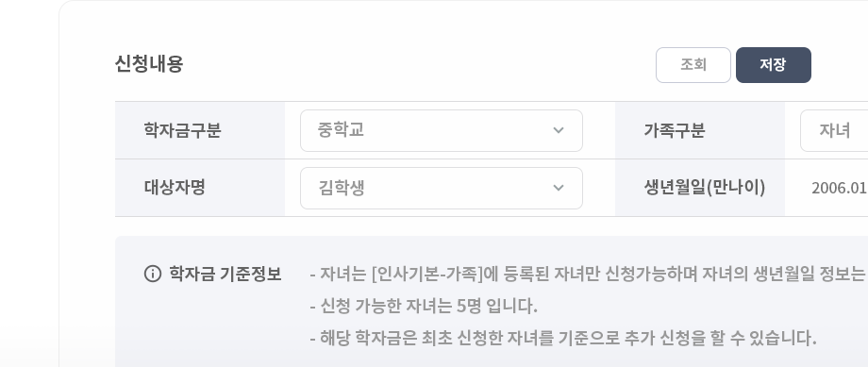Click the info icon beside 학자금 기준정보
Viewport: 868px width, 367px height.
pyautogui.click(x=152, y=274)
